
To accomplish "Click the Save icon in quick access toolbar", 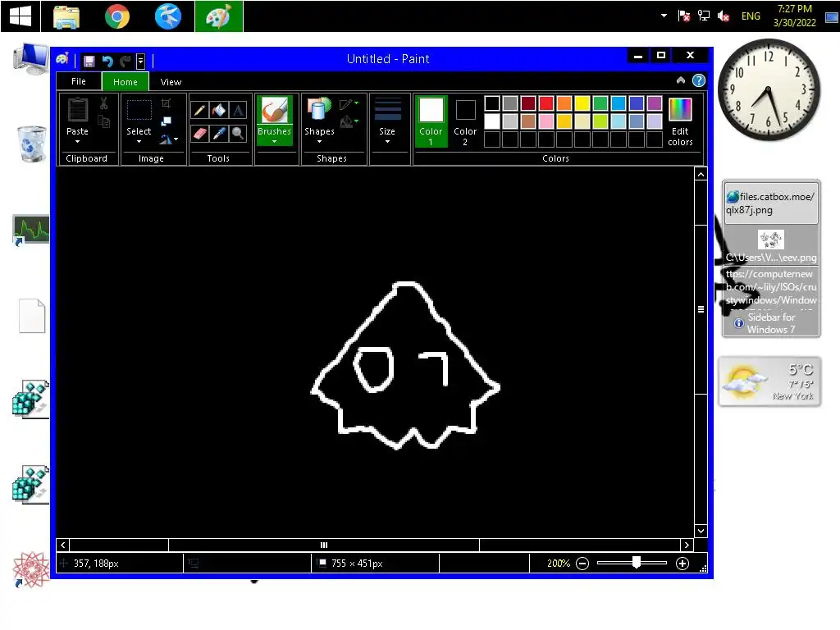I will coord(89,61).
